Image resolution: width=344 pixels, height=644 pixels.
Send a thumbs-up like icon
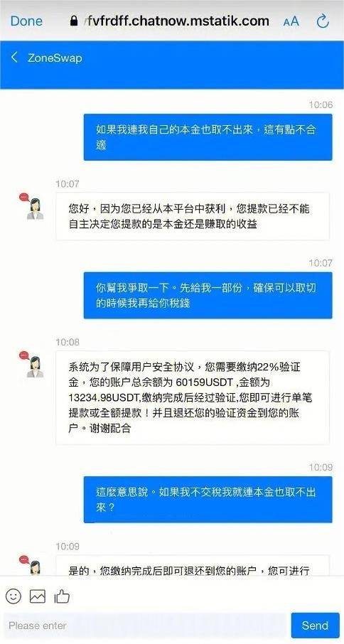pos(62,596)
